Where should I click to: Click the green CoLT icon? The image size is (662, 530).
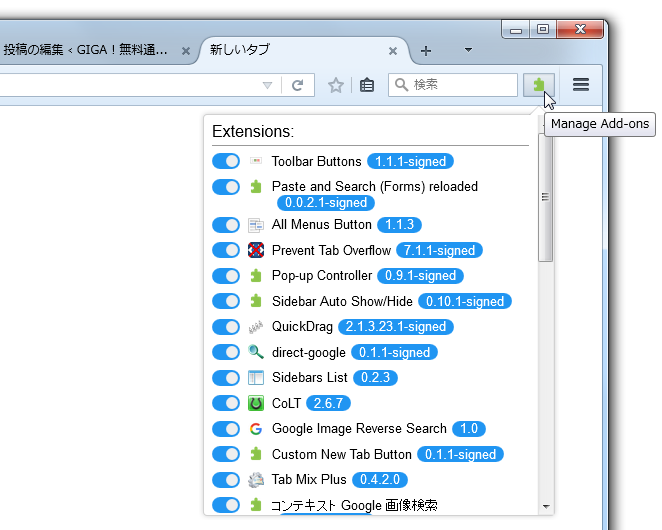click(255, 403)
